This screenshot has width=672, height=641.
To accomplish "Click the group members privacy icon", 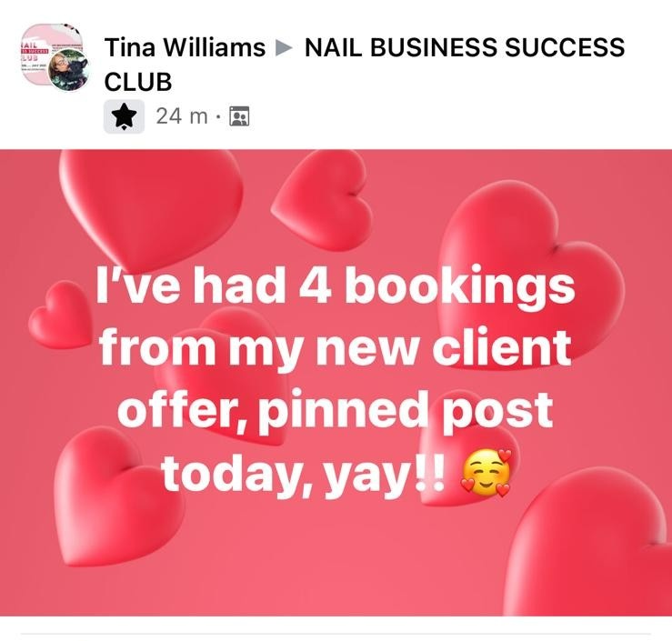I will pos(240,116).
